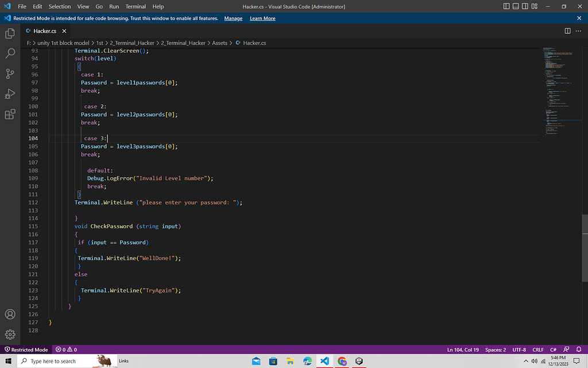Open the editor More Actions ellipsis
588x368 pixels.
[578, 31]
